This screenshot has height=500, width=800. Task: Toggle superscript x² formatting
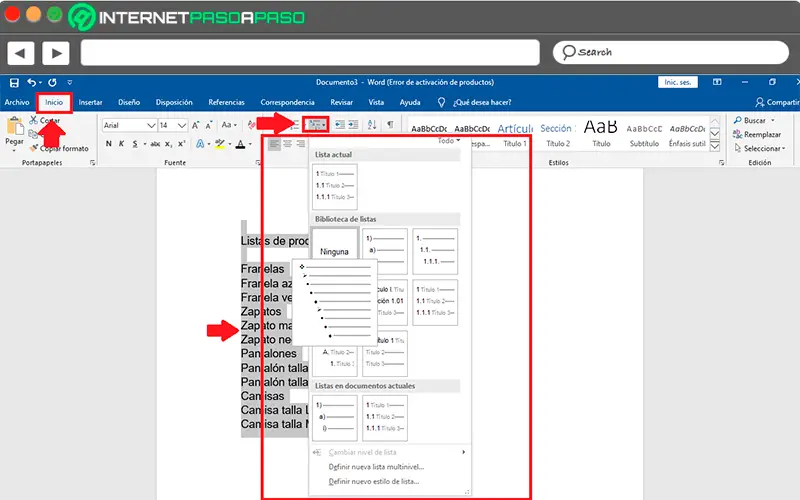pos(181,144)
